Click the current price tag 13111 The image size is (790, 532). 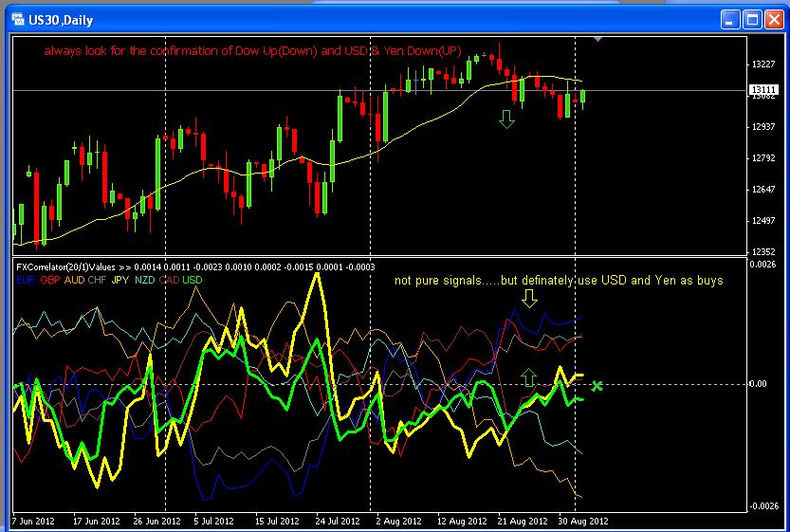coord(763,90)
